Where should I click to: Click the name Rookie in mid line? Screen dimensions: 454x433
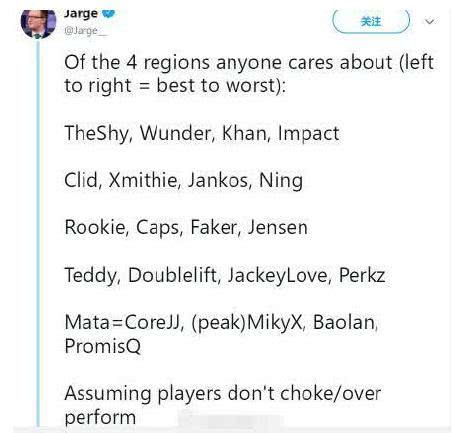pyautogui.click(x=95, y=228)
